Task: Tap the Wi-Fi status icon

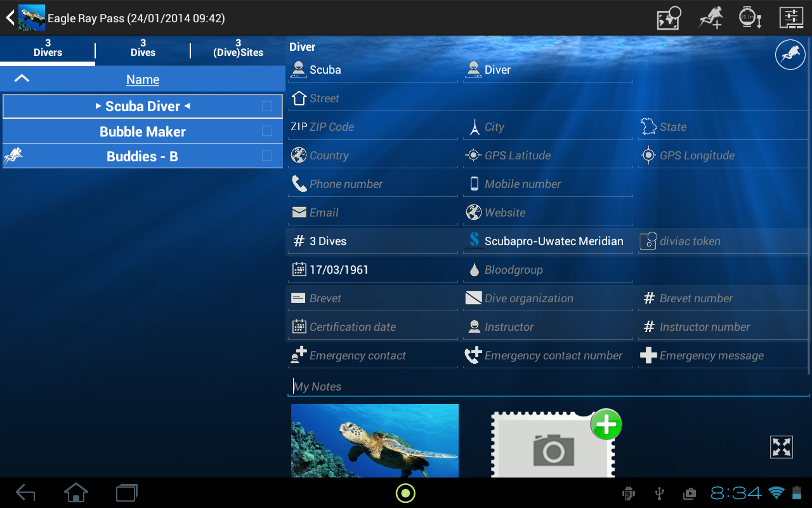Action: [x=776, y=493]
